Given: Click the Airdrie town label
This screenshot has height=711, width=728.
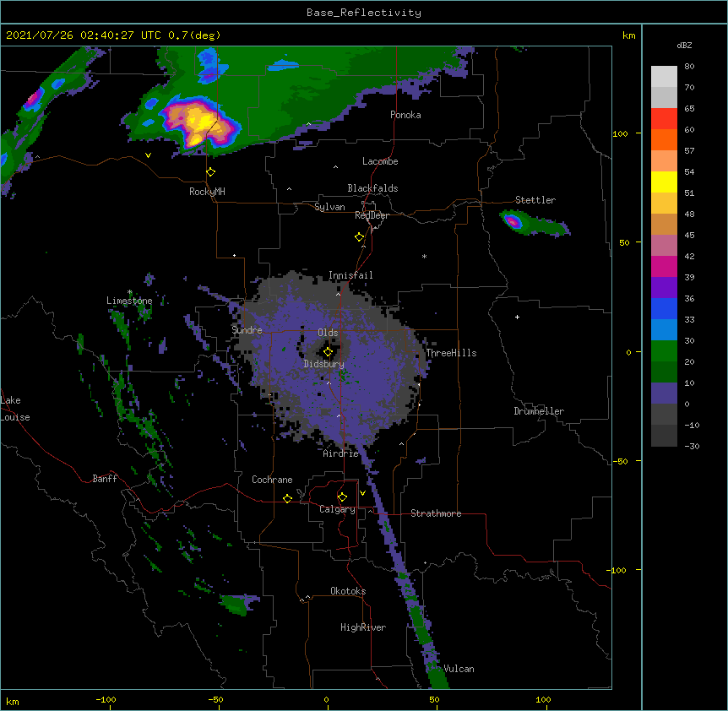Looking at the screenshot, I should 341,453.
